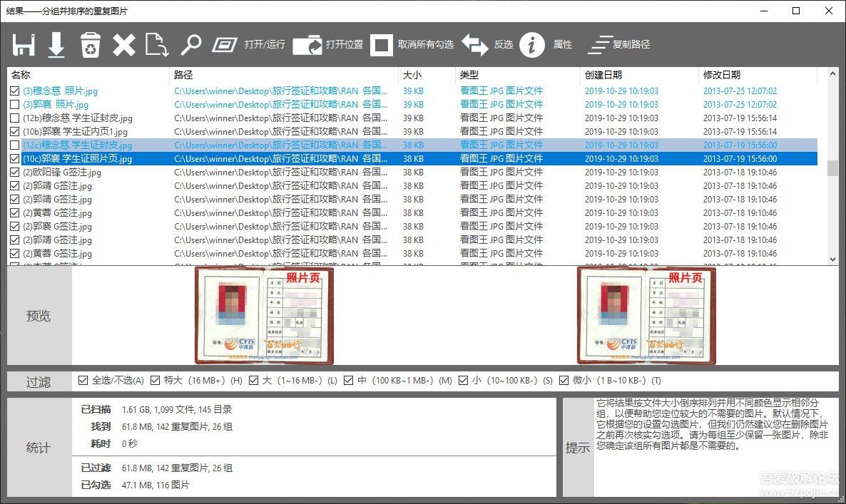
Task: Click the magnifier search icon
Action: tap(191, 44)
